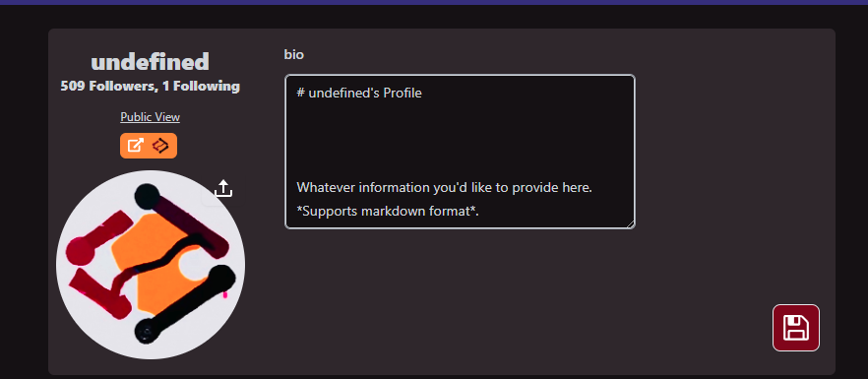Click the "bio" field label

[294, 55]
